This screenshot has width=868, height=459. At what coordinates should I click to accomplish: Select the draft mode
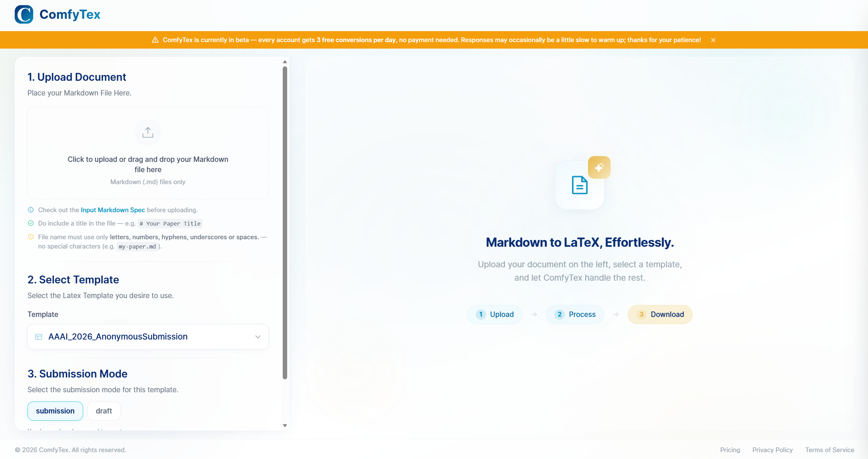coord(104,411)
